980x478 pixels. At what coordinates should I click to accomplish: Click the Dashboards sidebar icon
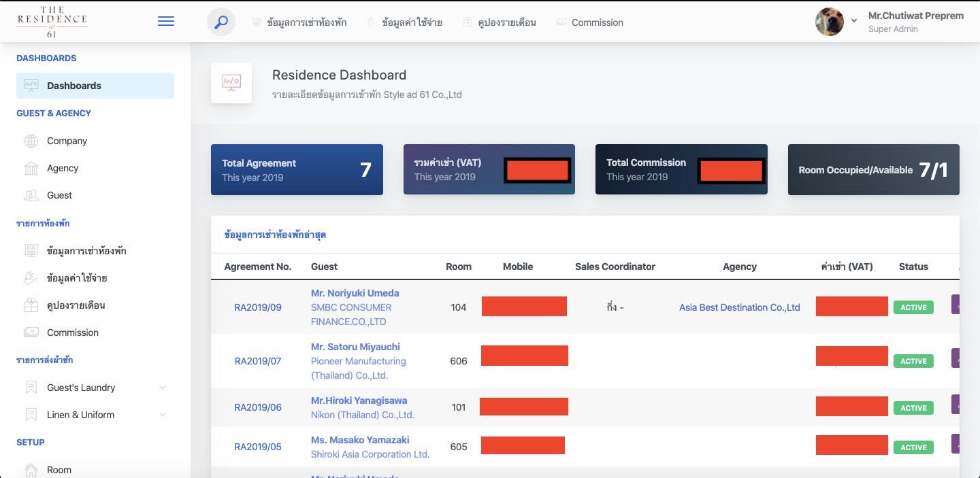tap(31, 85)
